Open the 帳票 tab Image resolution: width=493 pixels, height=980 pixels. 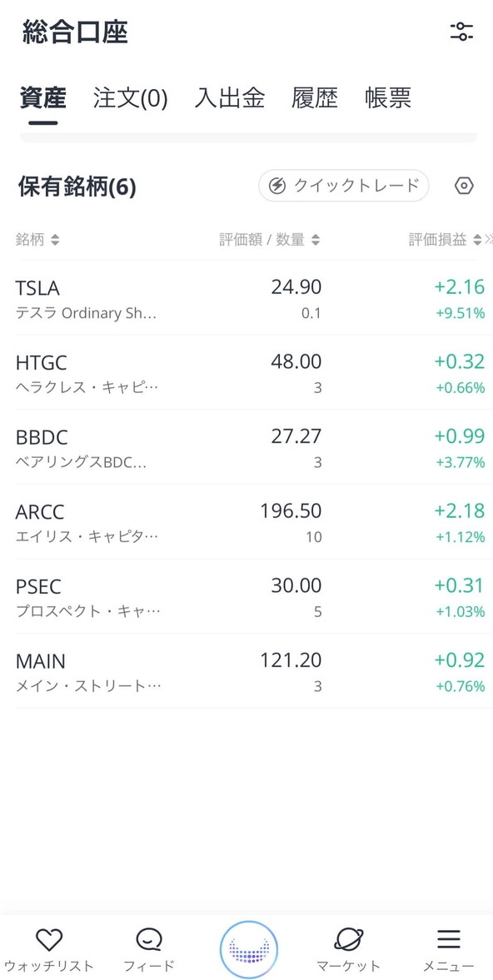click(x=388, y=98)
